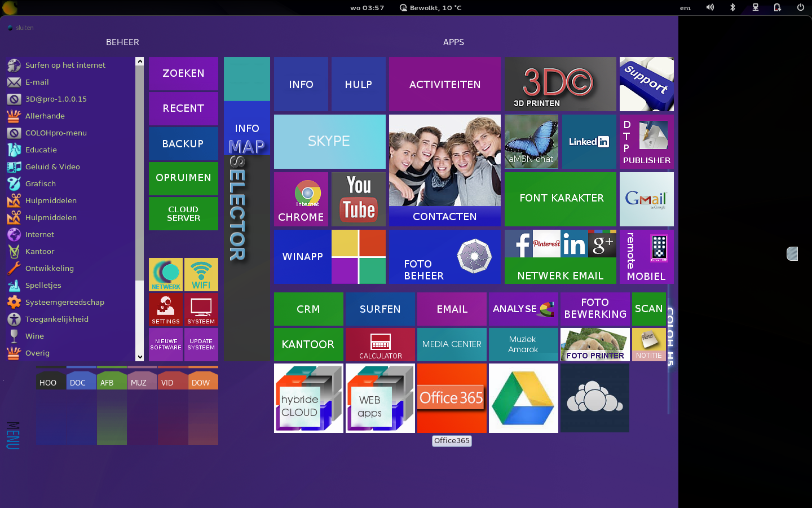Click the RECENT button
This screenshot has height=508, width=812.
pos(183,108)
